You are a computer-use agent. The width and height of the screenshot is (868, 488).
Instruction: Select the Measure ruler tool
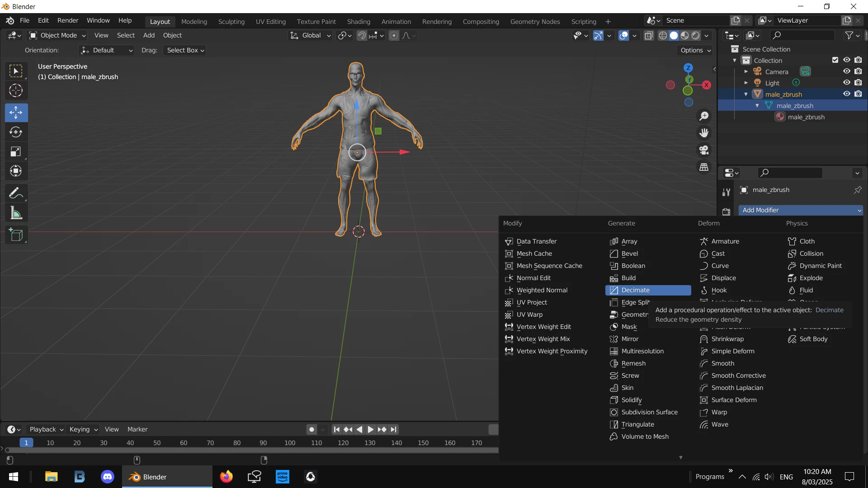16,213
